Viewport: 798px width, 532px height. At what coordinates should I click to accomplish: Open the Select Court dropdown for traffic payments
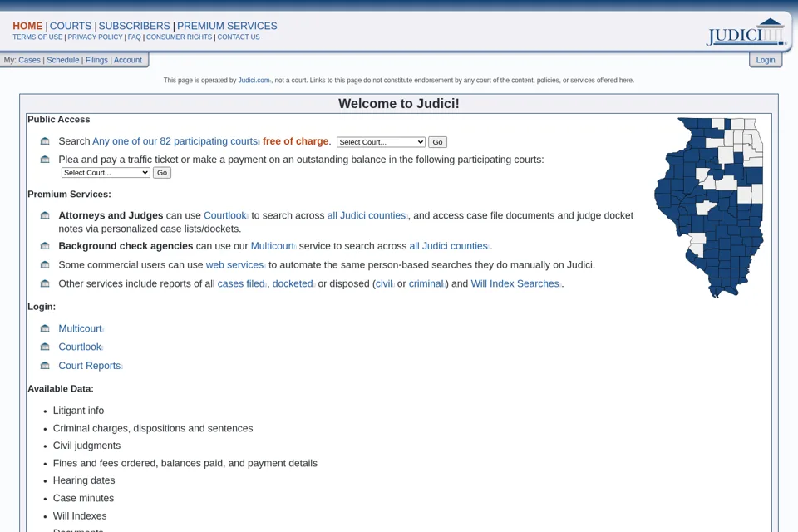(106, 173)
